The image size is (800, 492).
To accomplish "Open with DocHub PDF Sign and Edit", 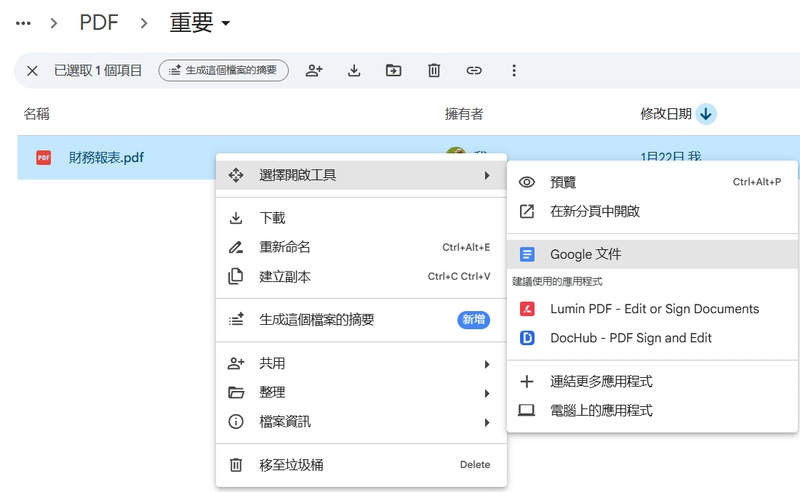I will pos(652,338).
